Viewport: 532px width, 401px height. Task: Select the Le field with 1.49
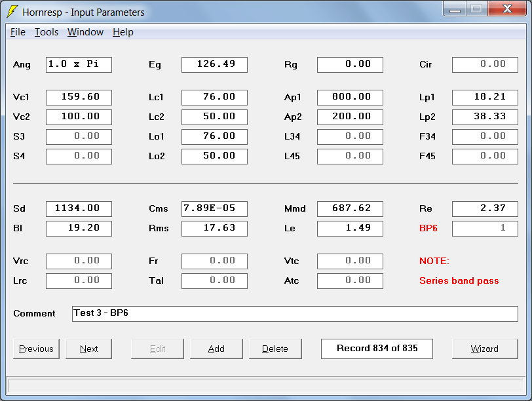coord(350,229)
